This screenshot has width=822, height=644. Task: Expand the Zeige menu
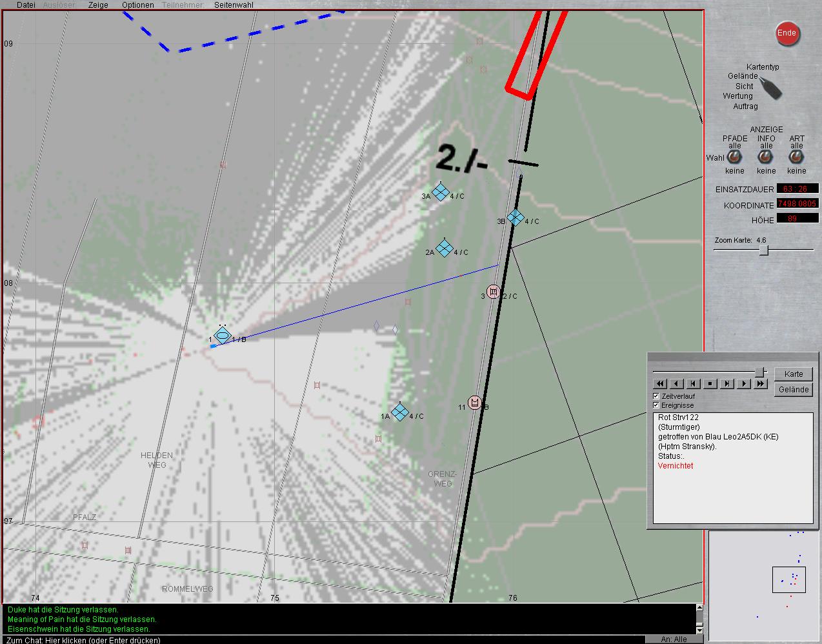[98, 5]
